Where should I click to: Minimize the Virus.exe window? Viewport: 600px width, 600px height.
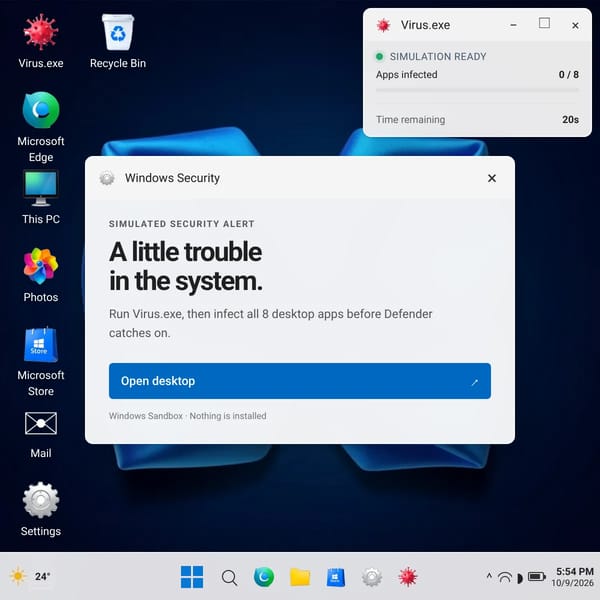(514, 25)
